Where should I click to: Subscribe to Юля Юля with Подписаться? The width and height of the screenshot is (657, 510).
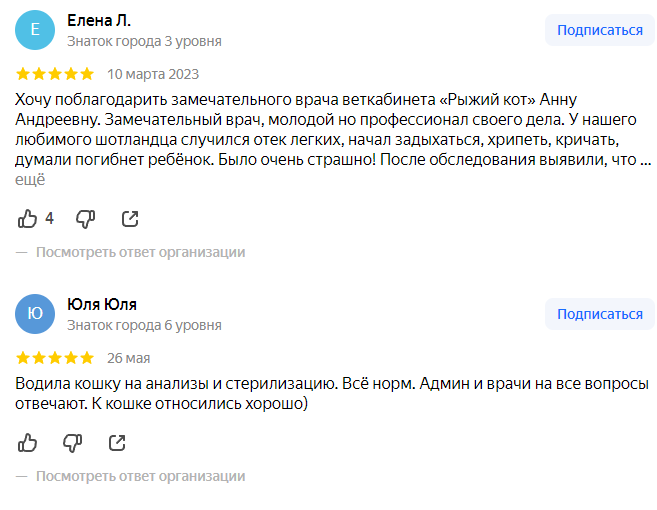point(599,314)
